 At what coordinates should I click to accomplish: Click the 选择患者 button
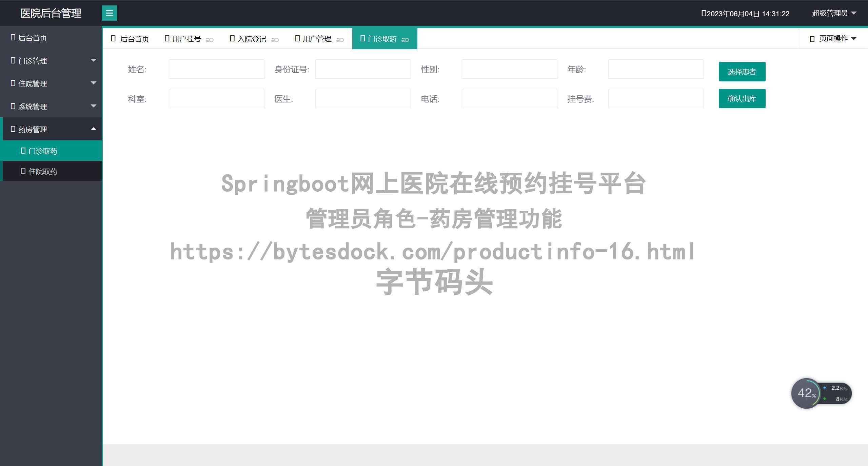[x=742, y=72]
